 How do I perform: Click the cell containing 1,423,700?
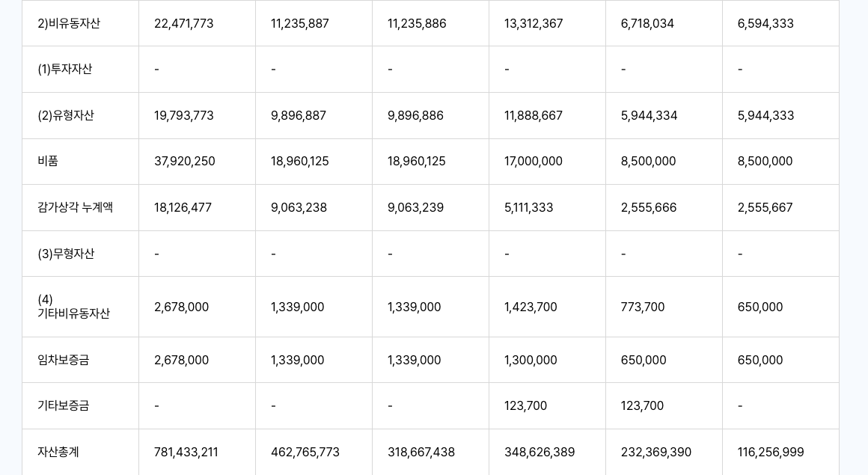pos(531,307)
